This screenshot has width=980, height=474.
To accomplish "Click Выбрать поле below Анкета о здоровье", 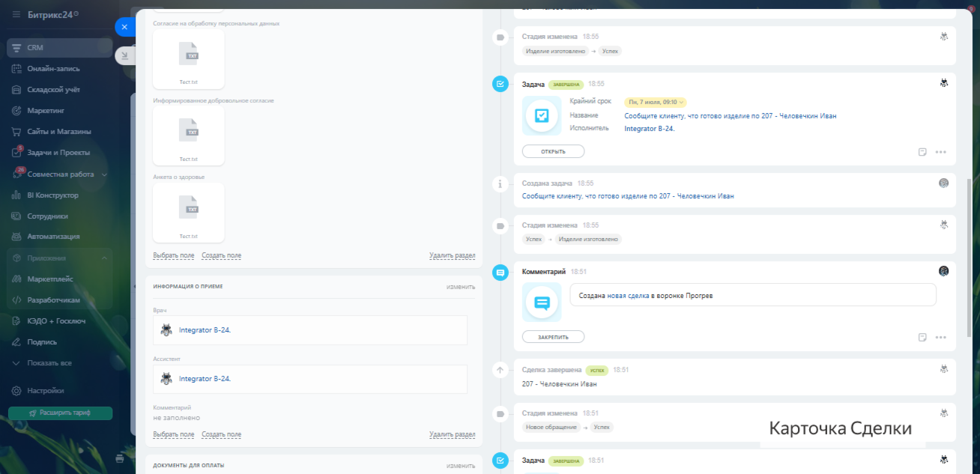I will tap(173, 255).
